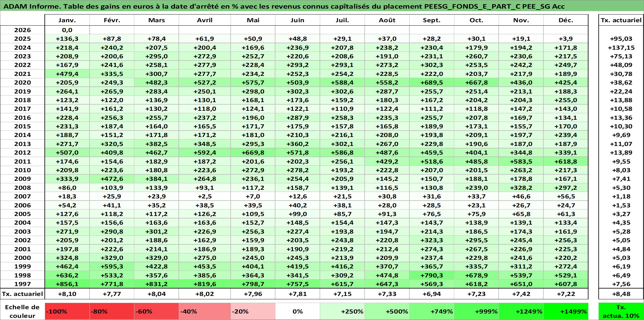Click the +295,0 value in 2023

(157, 56)
